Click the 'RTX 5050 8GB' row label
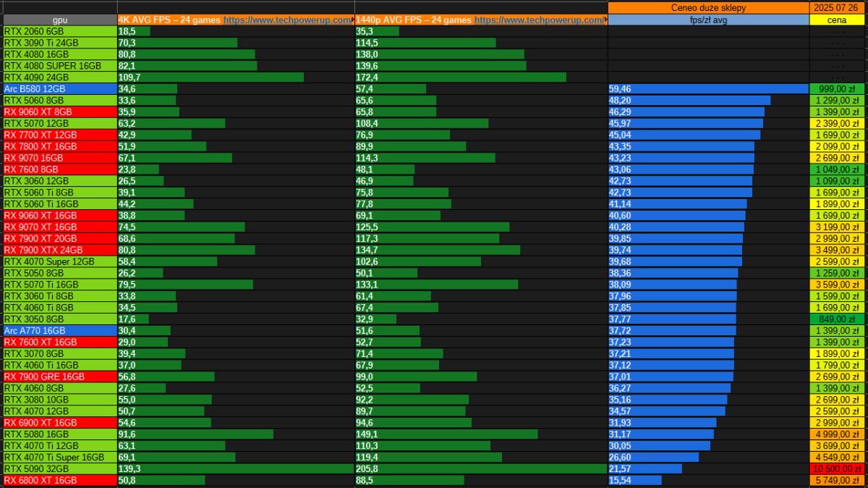Screen dimensions: 868x488 60,273
